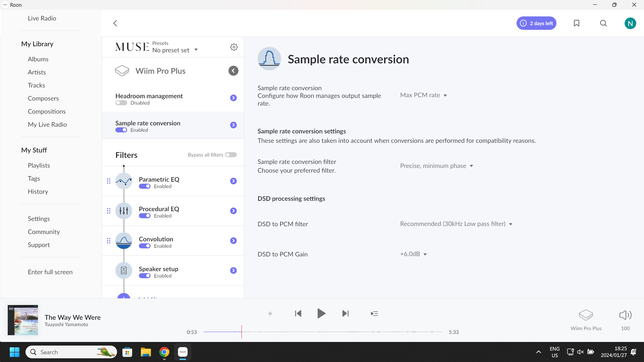Click the 2 days left trial button
Image resolution: width=644 pixels, height=362 pixels.
coord(536,23)
